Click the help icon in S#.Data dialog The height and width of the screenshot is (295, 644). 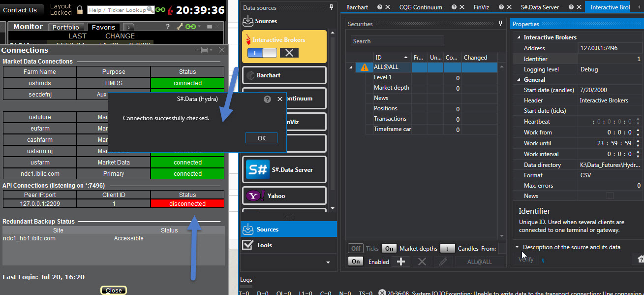point(267,99)
